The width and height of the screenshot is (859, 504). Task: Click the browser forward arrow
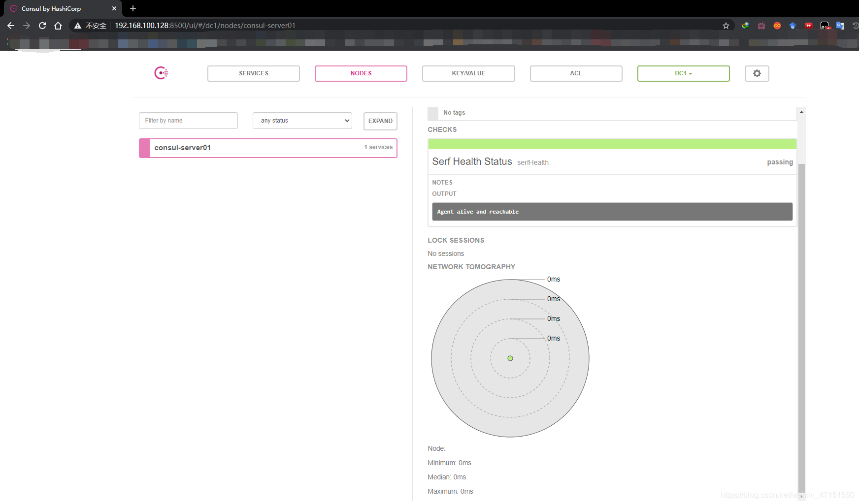[27, 26]
